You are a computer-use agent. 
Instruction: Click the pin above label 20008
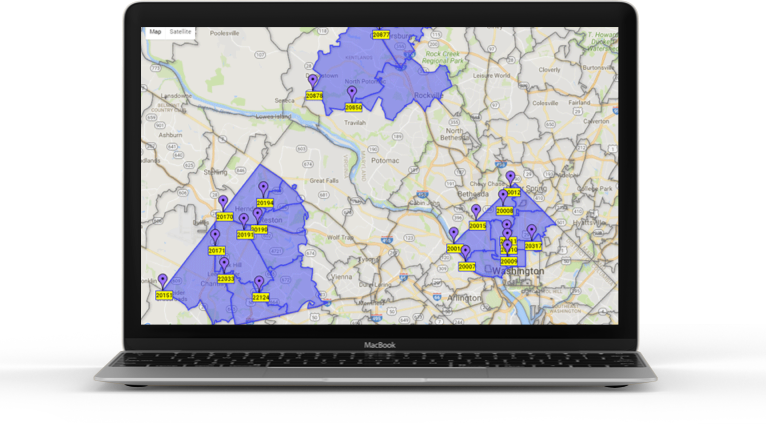[503, 197]
